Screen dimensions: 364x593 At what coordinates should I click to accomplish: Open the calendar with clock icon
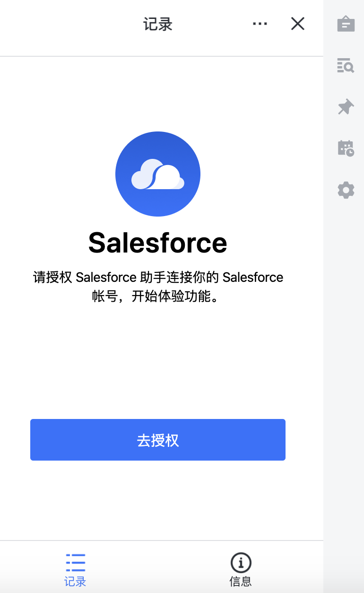pyautogui.click(x=346, y=148)
